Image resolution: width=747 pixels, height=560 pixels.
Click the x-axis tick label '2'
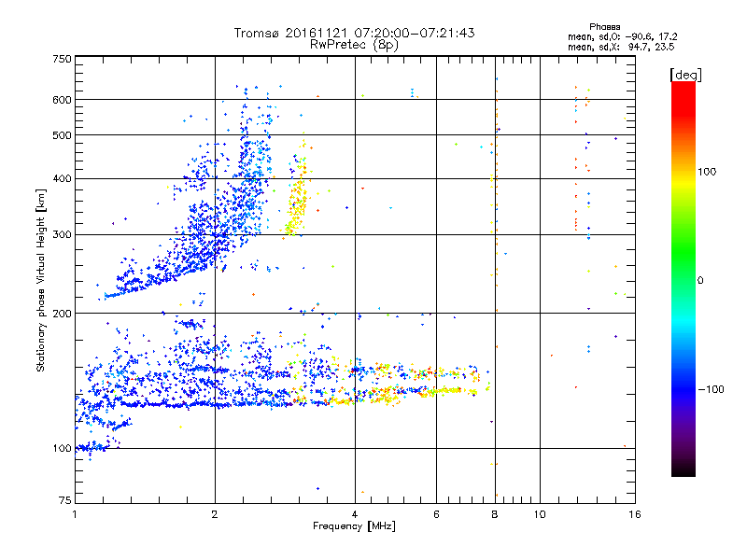(215, 514)
